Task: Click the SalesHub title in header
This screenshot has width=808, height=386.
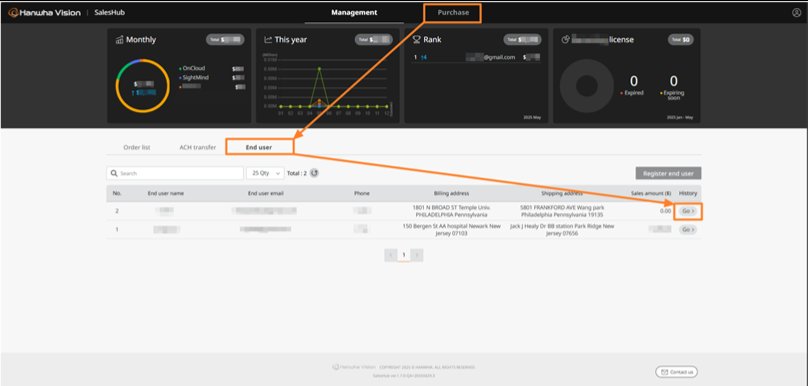Action: click(110, 12)
